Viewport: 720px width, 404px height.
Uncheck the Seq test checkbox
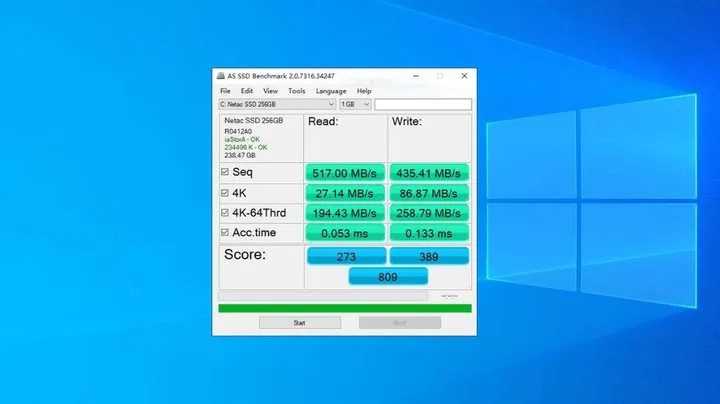click(x=224, y=172)
